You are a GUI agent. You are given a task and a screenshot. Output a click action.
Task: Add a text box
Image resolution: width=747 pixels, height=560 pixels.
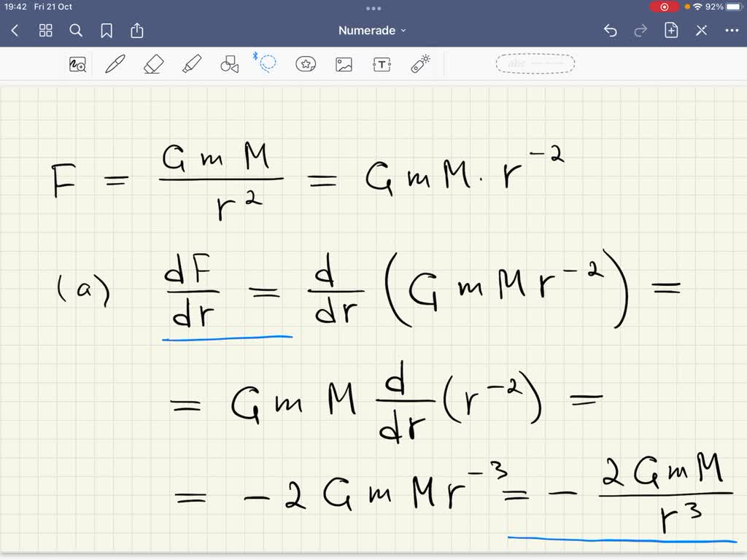[382, 63]
